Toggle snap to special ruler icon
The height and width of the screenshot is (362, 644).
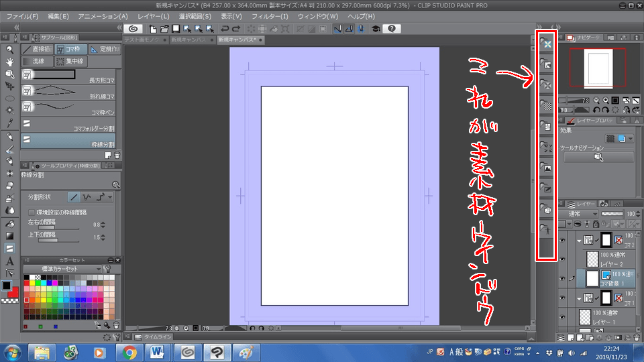tap(349, 29)
